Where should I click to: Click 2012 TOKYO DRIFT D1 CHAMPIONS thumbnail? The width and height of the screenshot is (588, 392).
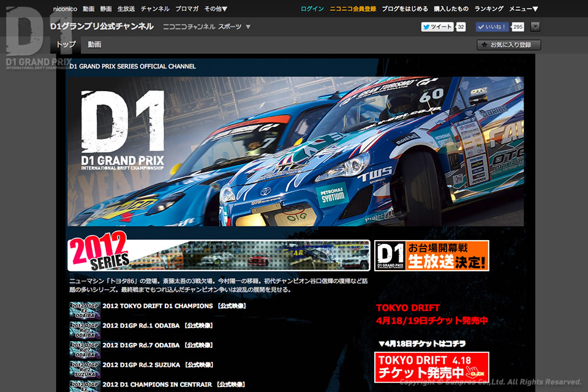85,310
